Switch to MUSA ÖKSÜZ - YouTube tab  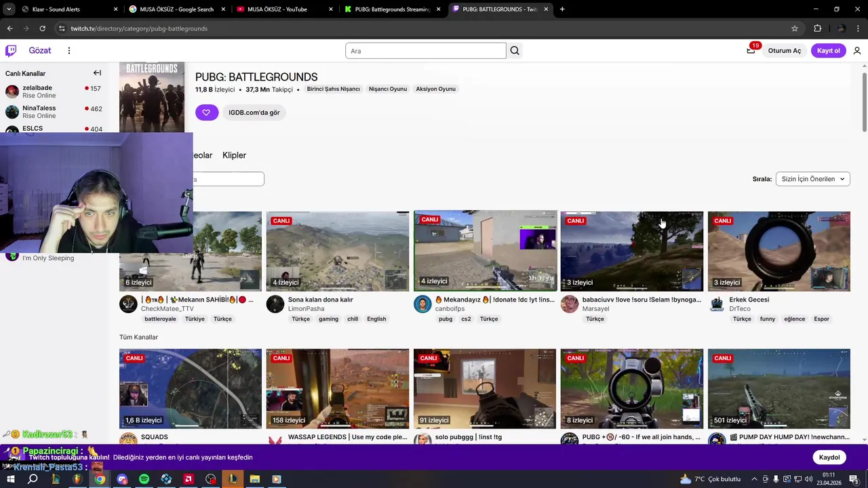click(x=285, y=9)
